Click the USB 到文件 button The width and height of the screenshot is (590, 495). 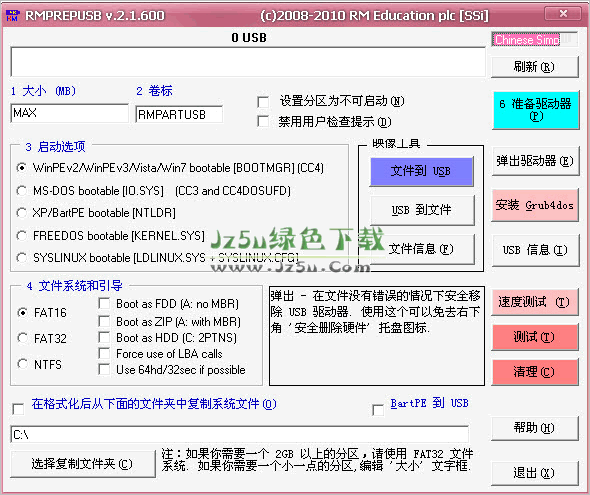422,210
